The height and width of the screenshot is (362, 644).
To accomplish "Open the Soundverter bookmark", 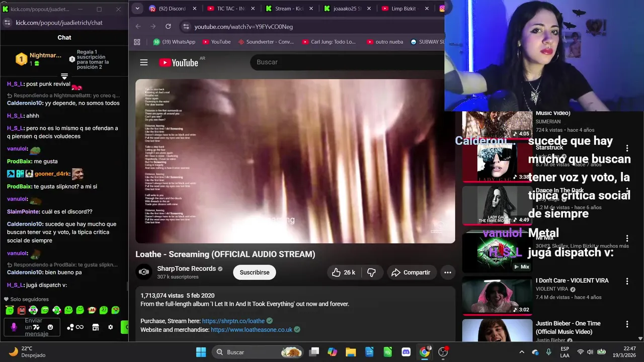I will (266, 42).
